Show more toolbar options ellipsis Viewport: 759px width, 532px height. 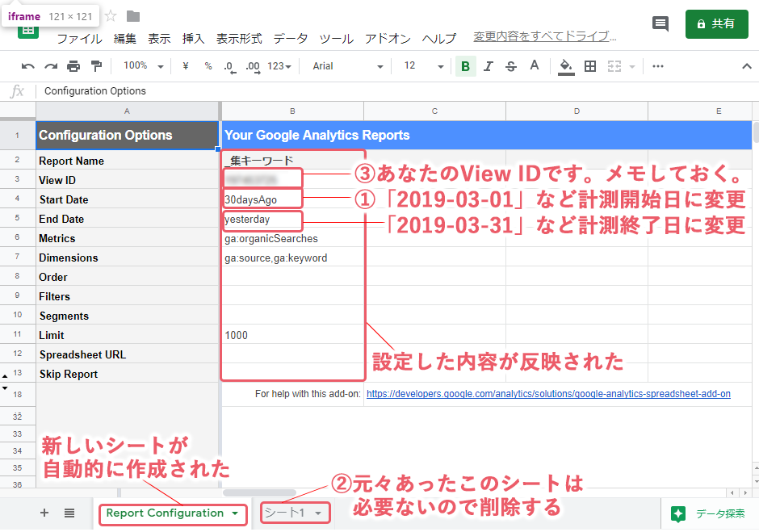click(658, 66)
